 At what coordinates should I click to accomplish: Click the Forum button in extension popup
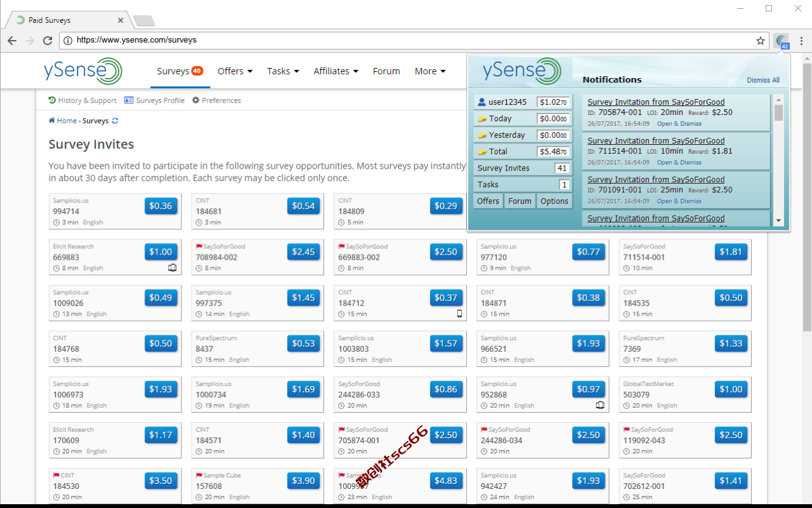pyautogui.click(x=520, y=201)
